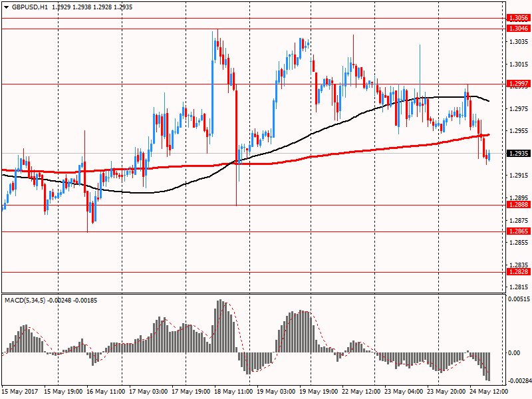Click the 15 May 19:00 time label

point(63,392)
